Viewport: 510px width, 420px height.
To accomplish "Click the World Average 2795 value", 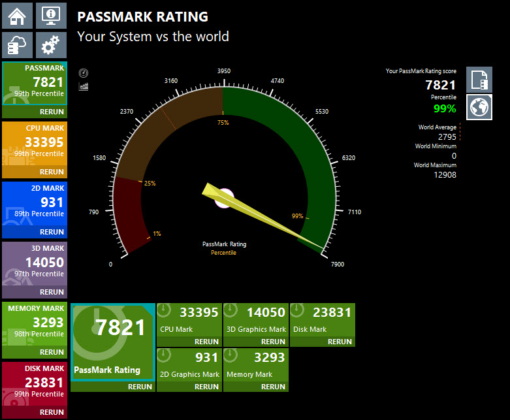I will point(447,137).
